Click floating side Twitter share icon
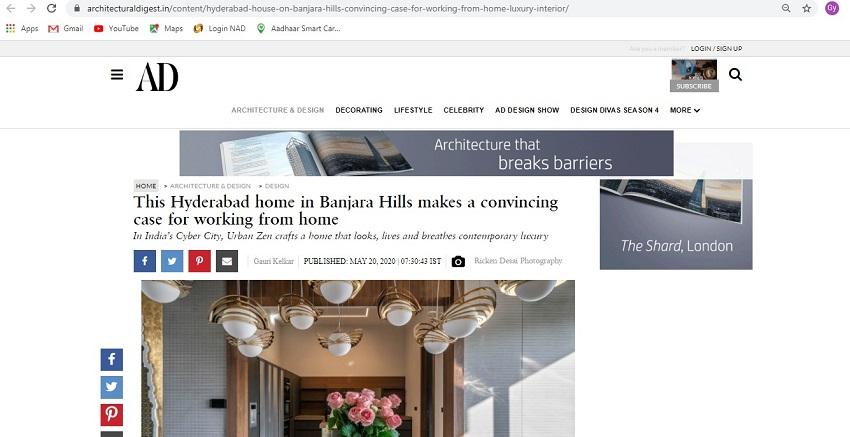The height and width of the screenshot is (437, 850). click(x=112, y=387)
